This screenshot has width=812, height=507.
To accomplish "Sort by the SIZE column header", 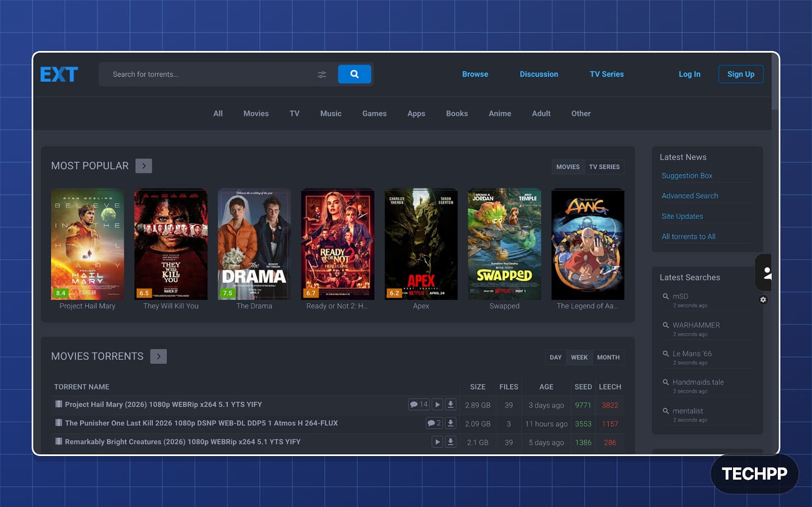I will (478, 387).
